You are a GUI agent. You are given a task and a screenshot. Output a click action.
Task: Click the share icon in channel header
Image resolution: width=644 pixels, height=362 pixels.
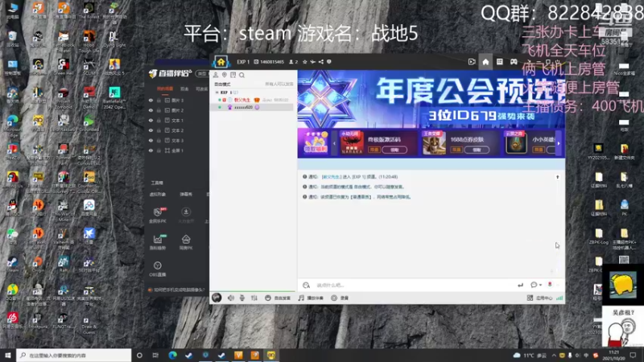320,62
